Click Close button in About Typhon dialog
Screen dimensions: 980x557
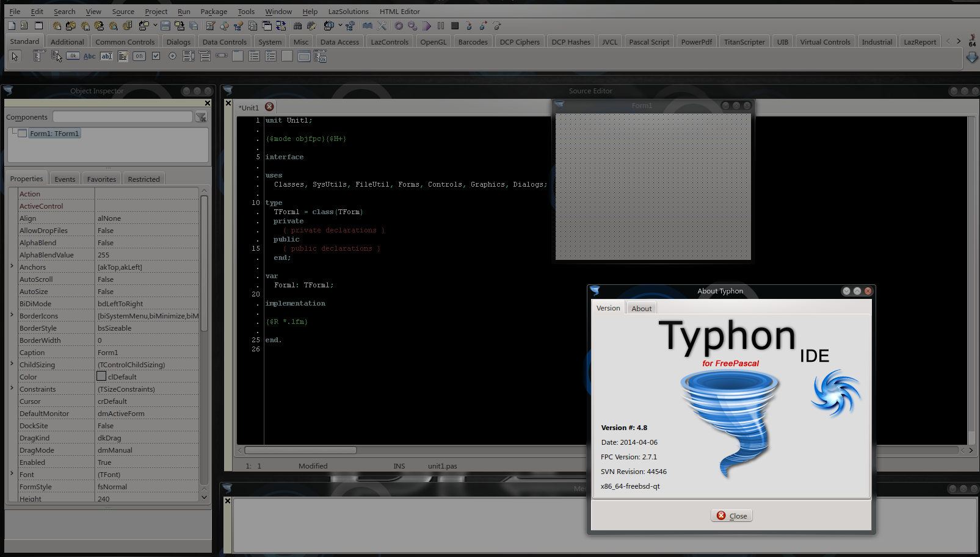[x=731, y=516]
